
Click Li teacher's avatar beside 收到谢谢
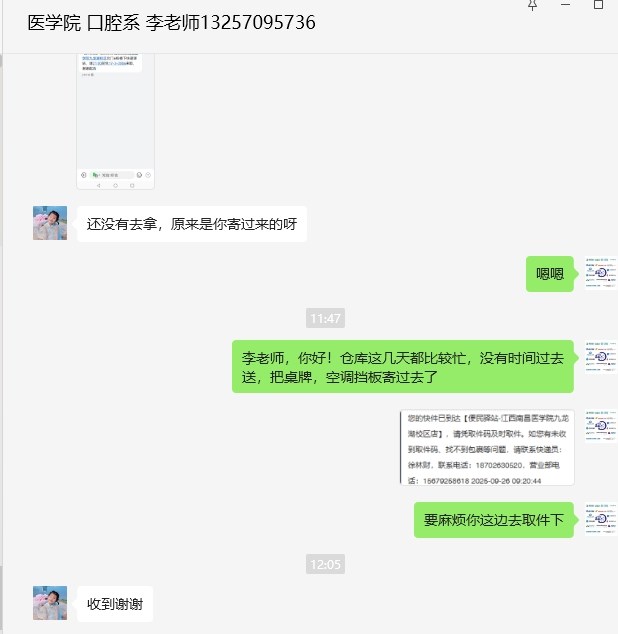pyautogui.click(x=50, y=603)
